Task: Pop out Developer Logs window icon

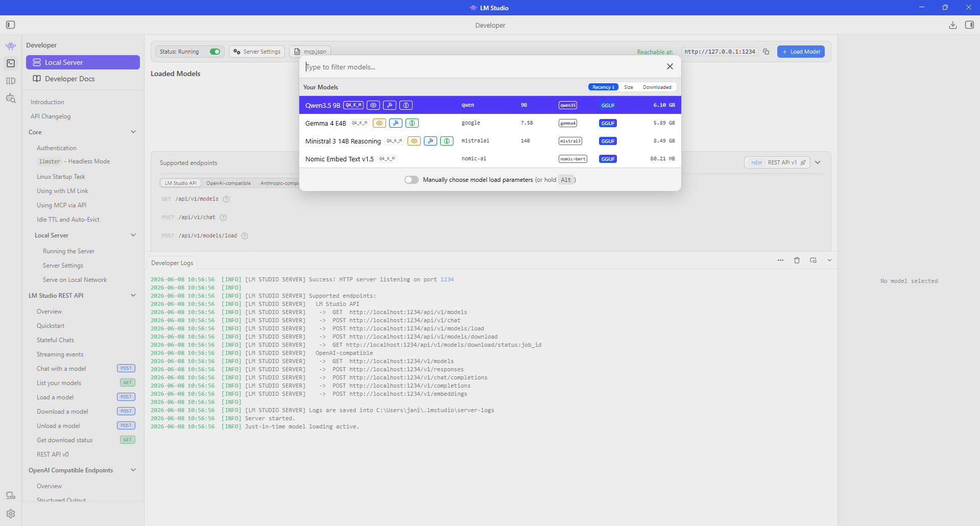Action: coord(813,260)
